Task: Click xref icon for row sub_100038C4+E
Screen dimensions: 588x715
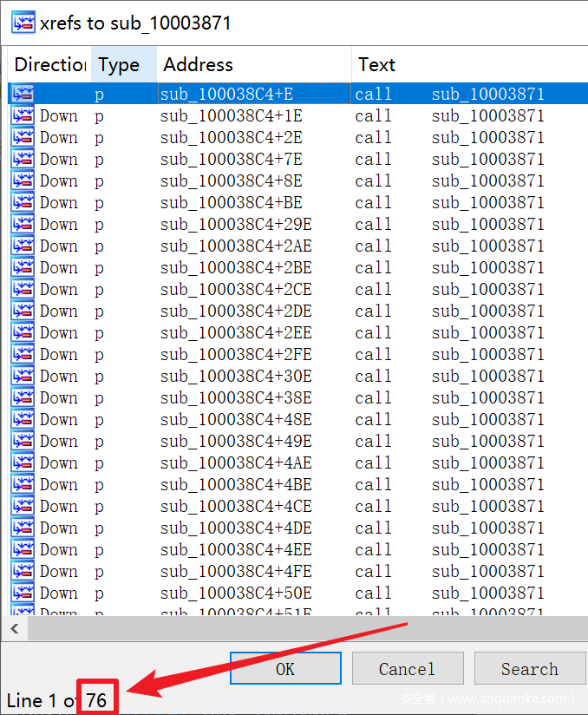Action: point(23,94)
